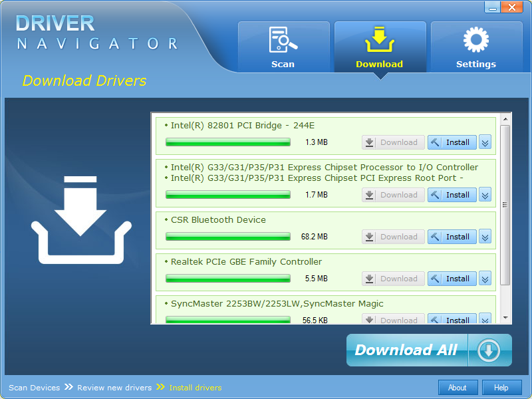
Task: Go to Install drivers step
Action: pos(195,388)
